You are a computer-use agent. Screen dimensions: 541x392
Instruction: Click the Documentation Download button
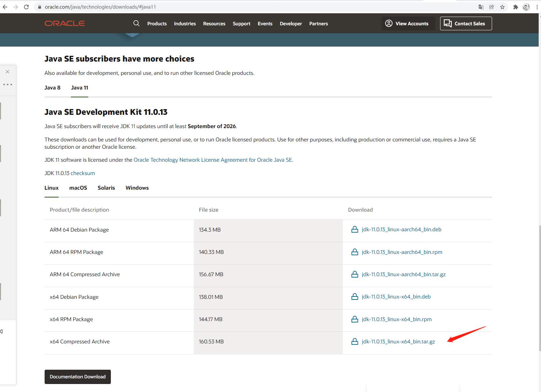click(x=78, y=377)
